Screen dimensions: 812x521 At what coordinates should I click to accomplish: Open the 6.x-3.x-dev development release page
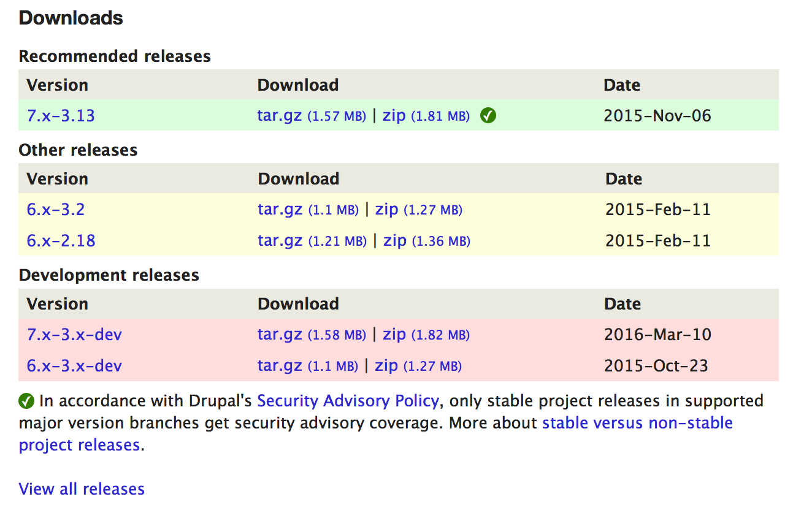pos(74,365)
